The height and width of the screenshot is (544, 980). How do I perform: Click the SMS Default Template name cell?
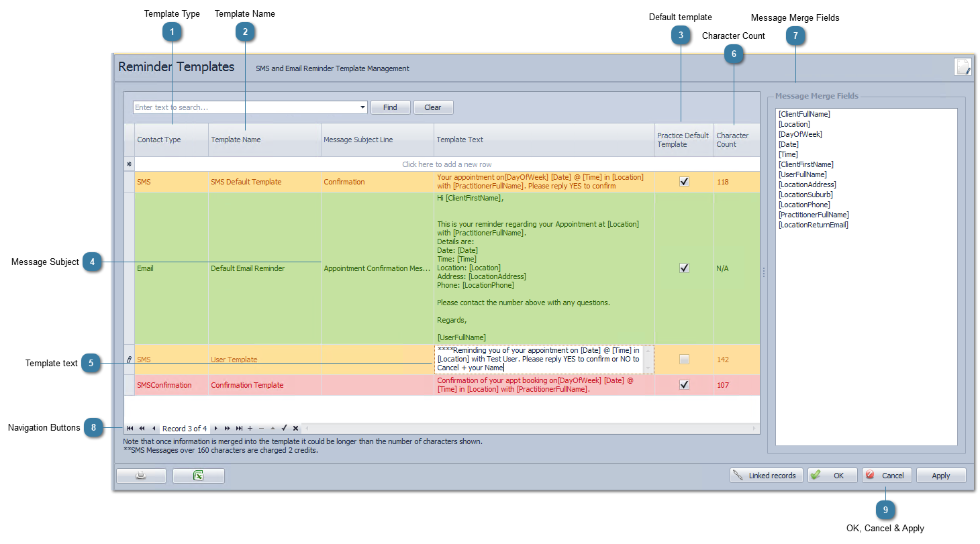click(x=264, y=182)
